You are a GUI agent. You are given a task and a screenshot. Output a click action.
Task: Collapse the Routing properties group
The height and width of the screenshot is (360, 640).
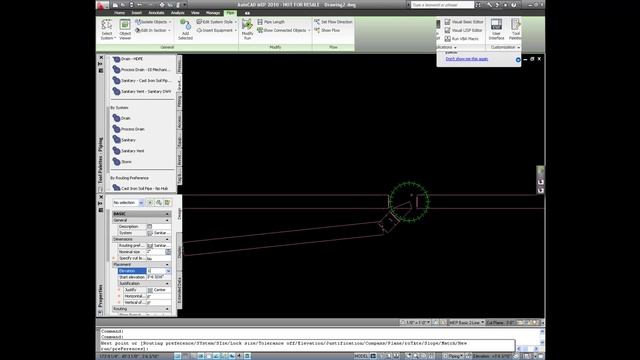(x=167, y=309)
